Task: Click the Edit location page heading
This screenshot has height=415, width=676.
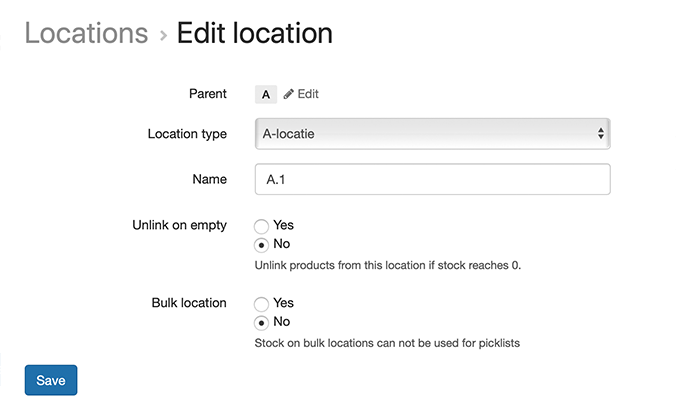Action: pos(255,33)
